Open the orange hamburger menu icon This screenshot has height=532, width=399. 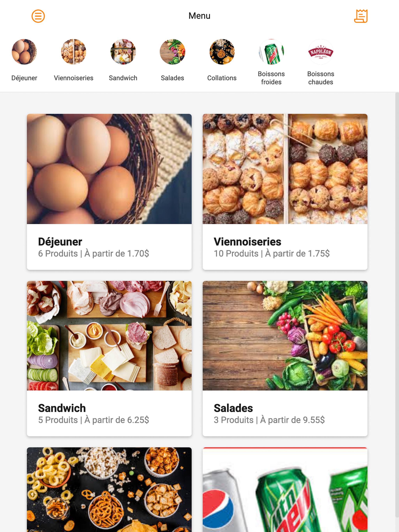pyautogui.click(x=38, y=16)
